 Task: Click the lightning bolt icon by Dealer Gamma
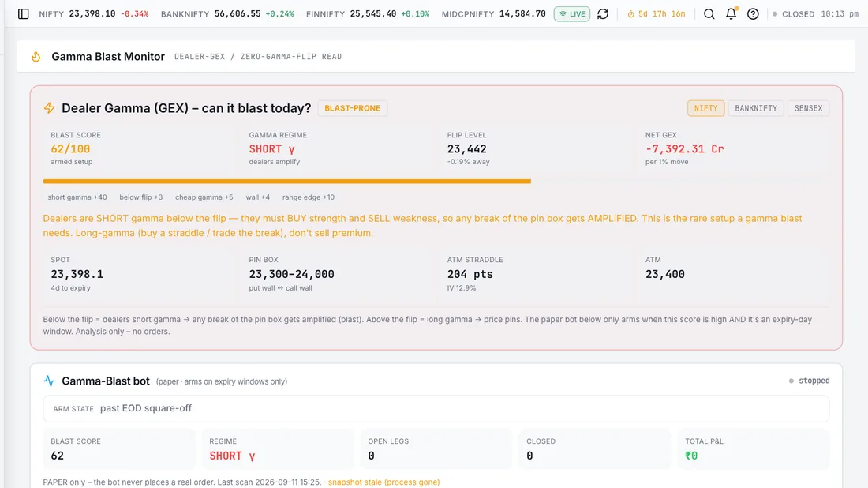[49, 108]
